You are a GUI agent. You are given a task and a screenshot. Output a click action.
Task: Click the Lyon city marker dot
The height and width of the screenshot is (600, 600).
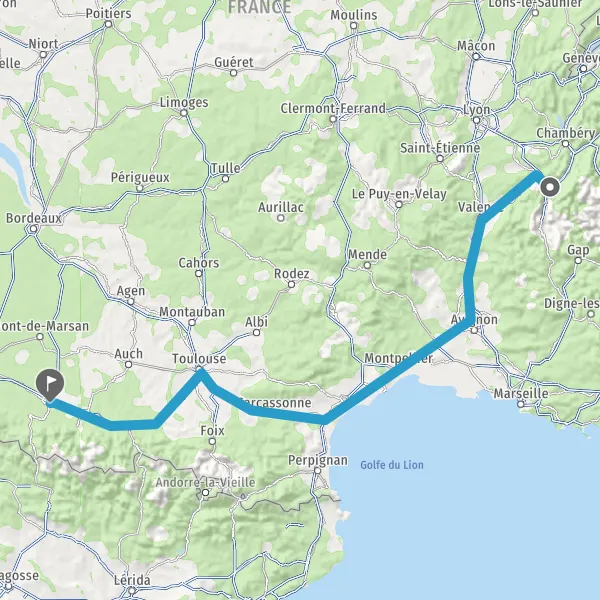point(476,120)
